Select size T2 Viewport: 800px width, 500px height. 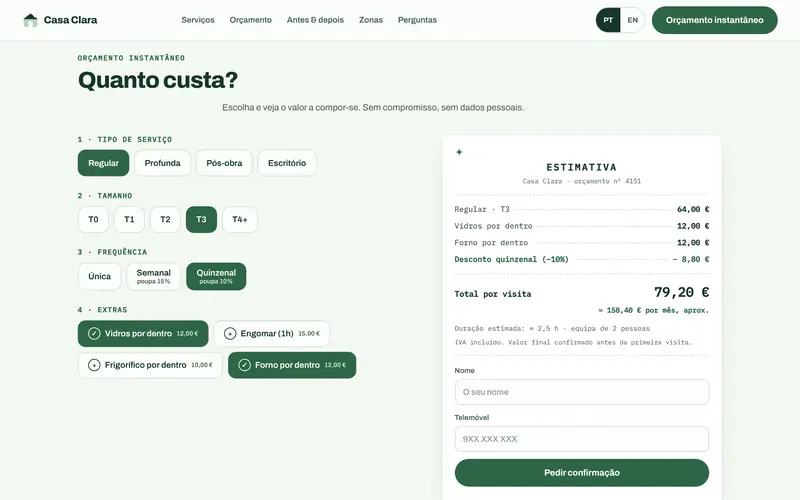point(165,219)
